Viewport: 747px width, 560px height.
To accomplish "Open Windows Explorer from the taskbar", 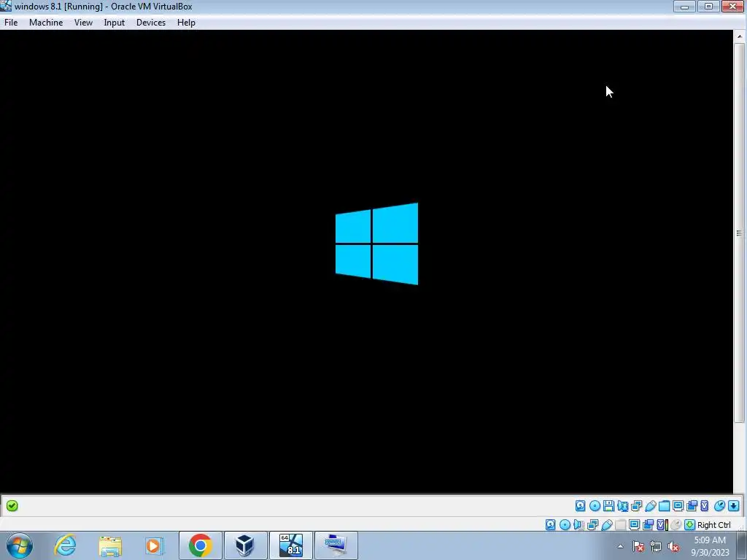I will pyautogui.click(x=110, y=545).
